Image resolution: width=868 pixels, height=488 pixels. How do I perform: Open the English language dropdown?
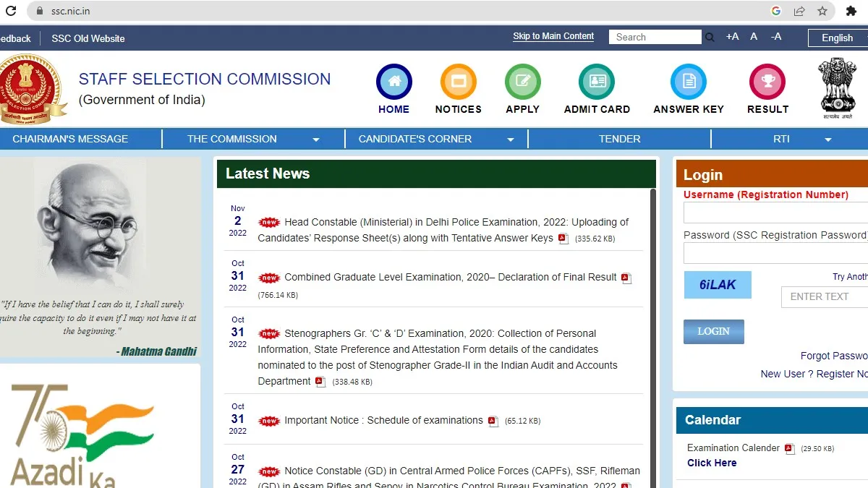coord(838,38)
